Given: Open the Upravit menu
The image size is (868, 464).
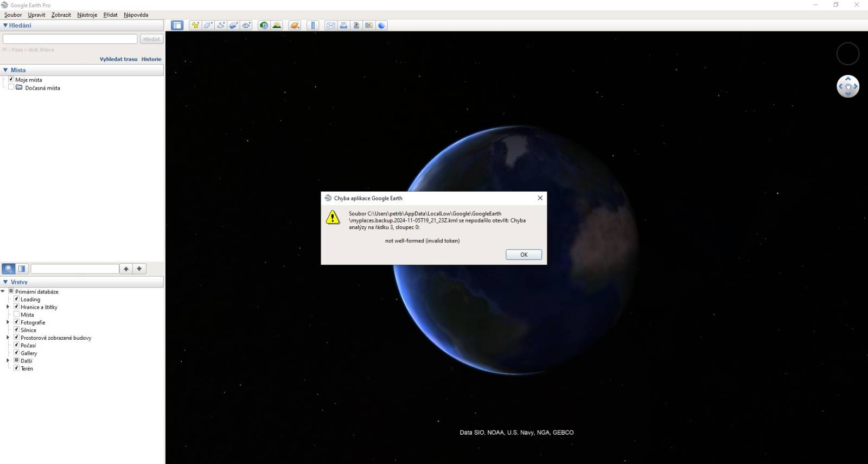Looking at the screenshot, I should coord(36,15).
